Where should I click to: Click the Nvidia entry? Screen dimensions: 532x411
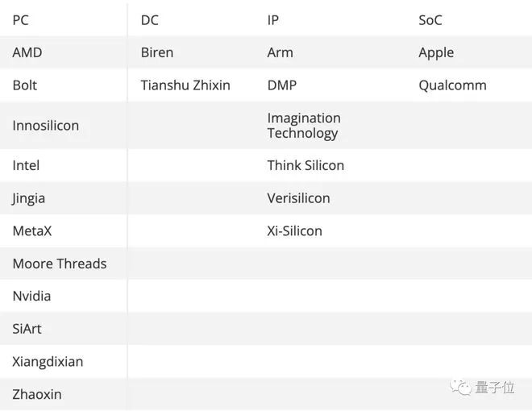pos(32,296)
